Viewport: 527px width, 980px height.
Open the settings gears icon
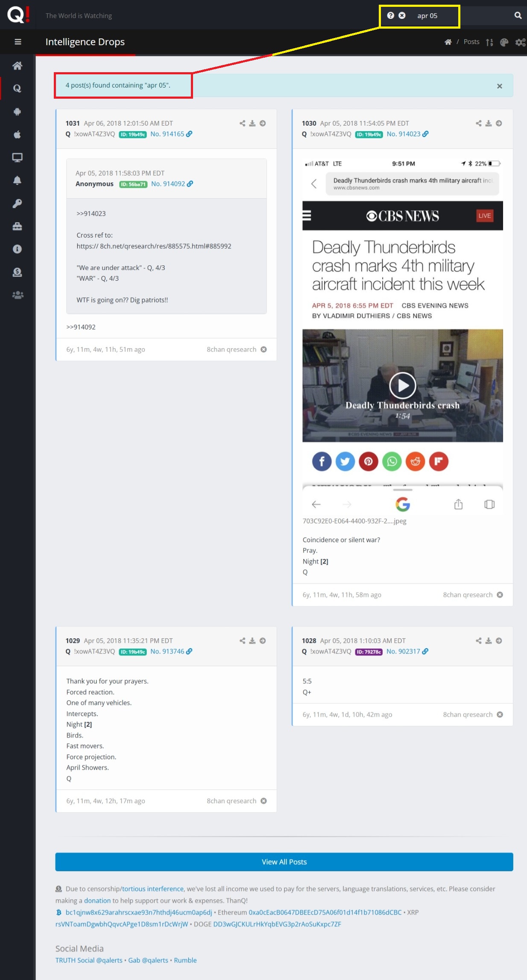click(520, 42)
